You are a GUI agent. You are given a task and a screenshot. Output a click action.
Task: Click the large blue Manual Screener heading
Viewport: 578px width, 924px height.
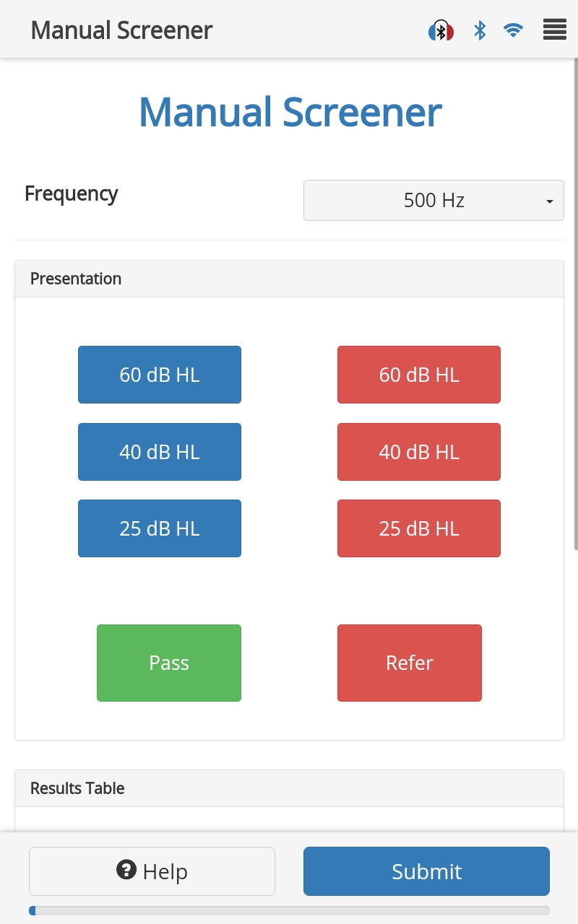pyautogui.click(x=290, y=113)
